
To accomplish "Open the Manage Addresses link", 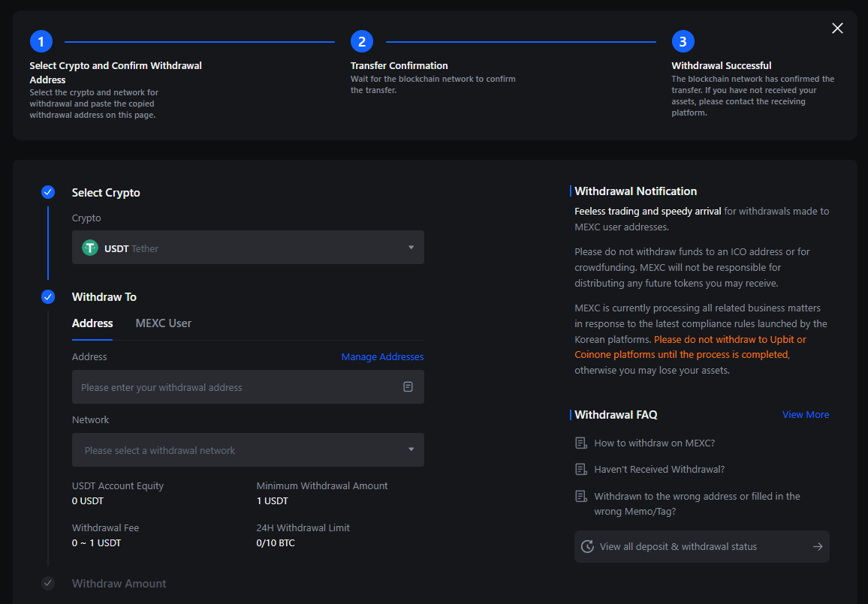I will [x=382, y=356].
